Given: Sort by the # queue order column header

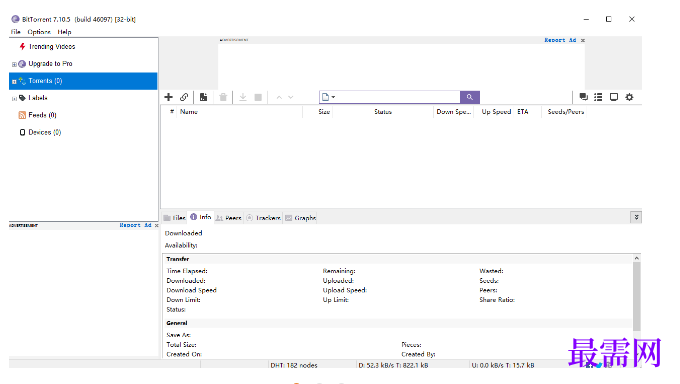Looking at the screenshot, I should [172, 112].
